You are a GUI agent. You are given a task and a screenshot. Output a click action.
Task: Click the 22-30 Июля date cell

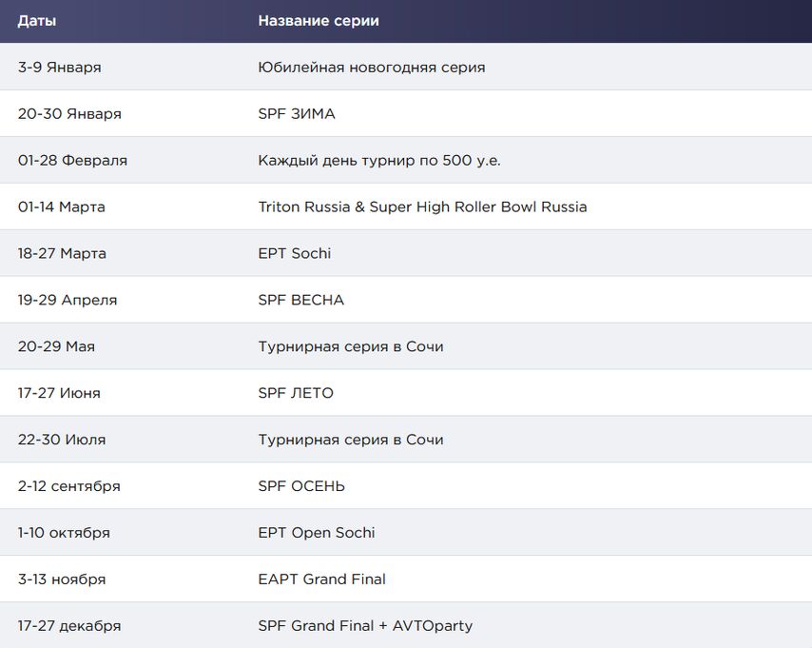click(x=62, y=440)
